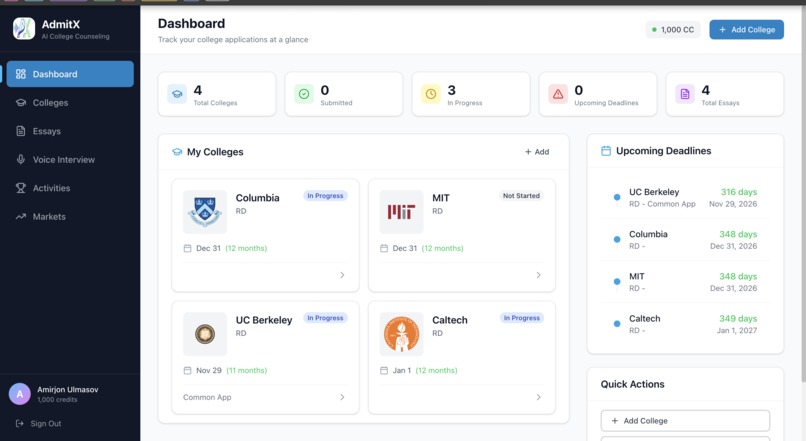This screenshot has height=441, width=806.
Task: Click the Dashboard grid icon
Action: (x=21, y=74)
